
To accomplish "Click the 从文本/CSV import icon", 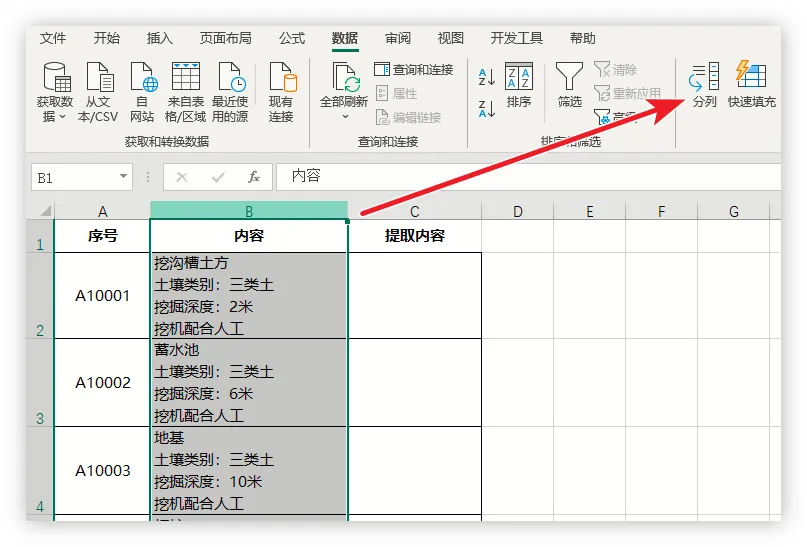I will pos(98,77).
